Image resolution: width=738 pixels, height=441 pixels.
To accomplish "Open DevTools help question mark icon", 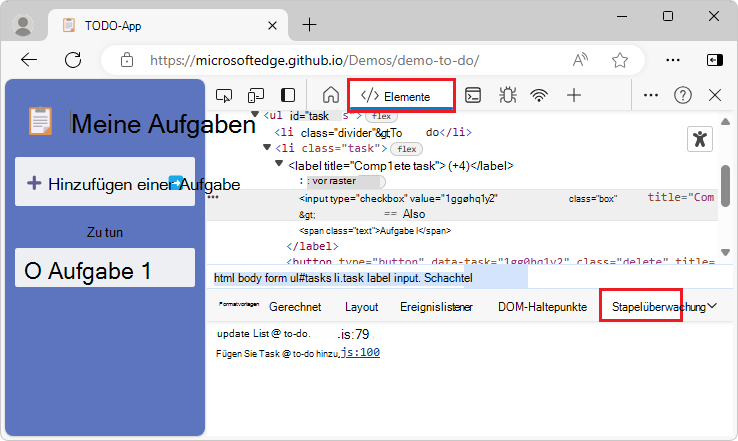I will click(x=683, y=95).
